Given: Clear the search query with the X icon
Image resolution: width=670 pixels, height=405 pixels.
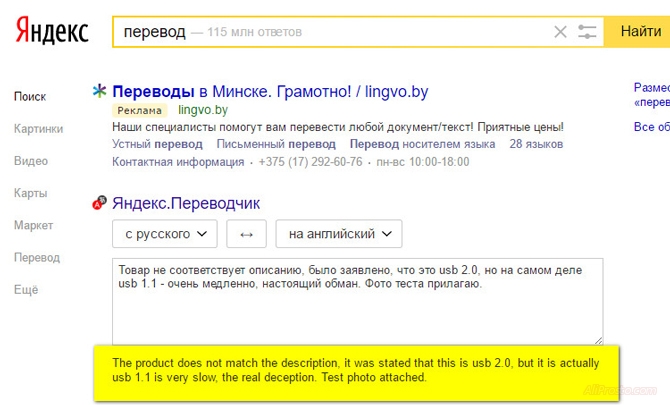Looking at the screenshot, I should tap(560, 32).
